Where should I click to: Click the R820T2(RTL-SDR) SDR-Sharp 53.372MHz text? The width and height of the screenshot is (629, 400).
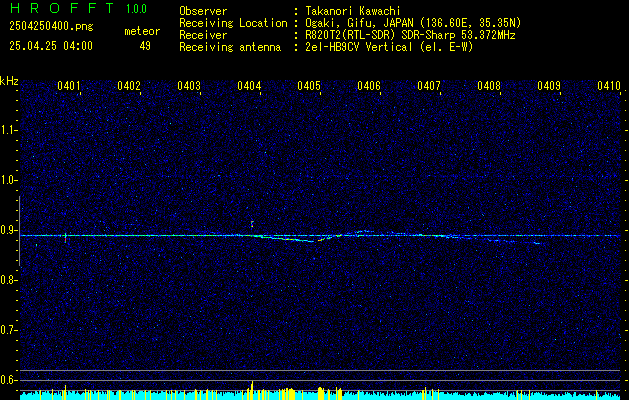(x=410, y=35)
